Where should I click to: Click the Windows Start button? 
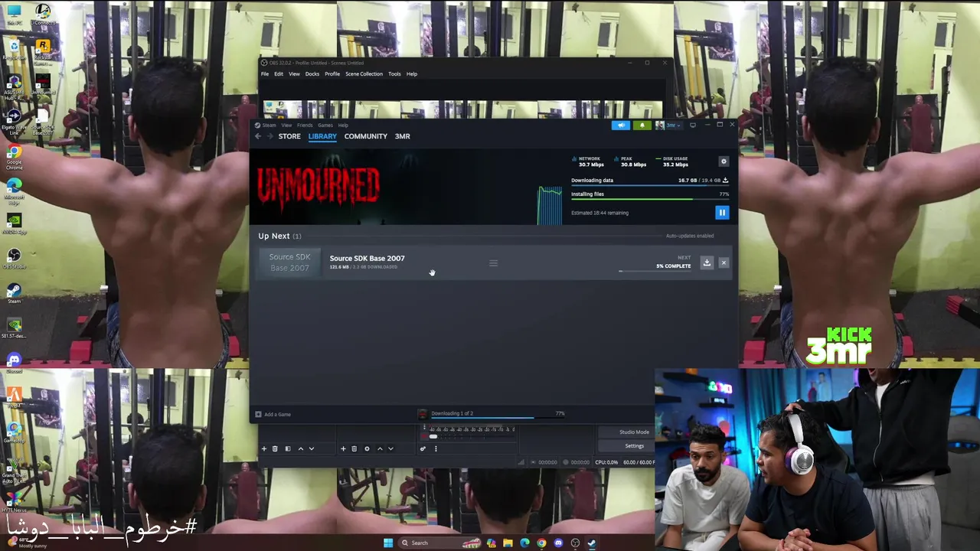coord(388,543)
